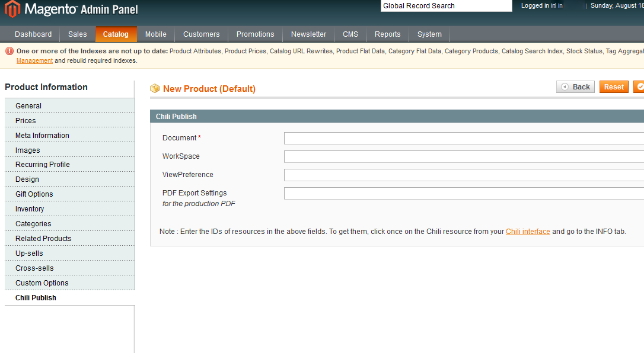
Task: Open the Mobile menu
Action: [155, 34]
